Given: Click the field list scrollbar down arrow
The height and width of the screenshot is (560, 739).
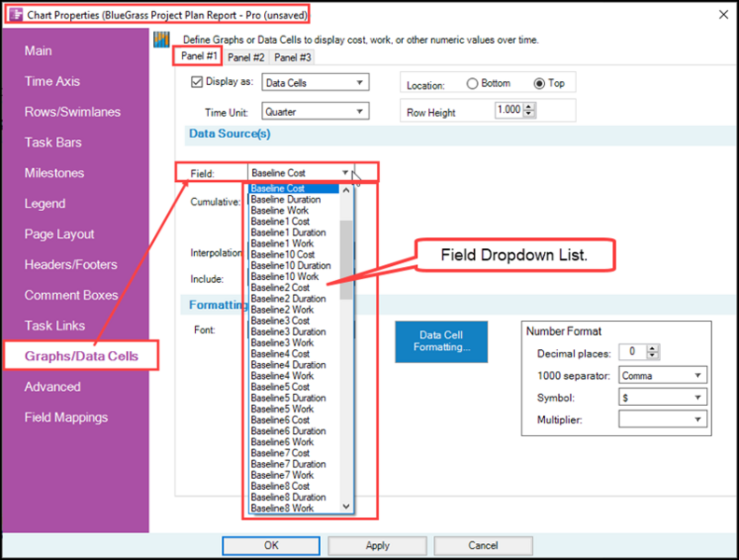Looking at the screenshot, I should (346, 507).
